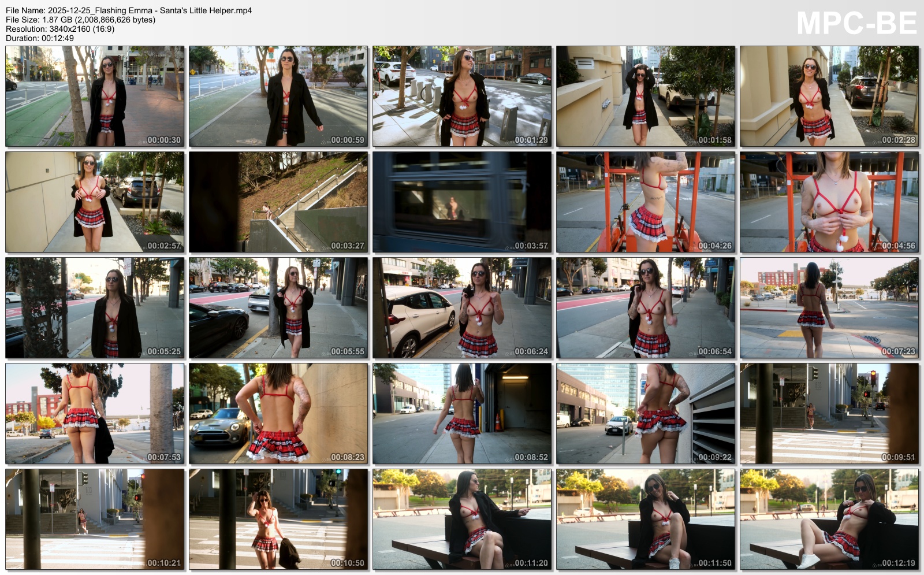Select the thumbnail stamped 00:04:56

(x=829, y=202)
